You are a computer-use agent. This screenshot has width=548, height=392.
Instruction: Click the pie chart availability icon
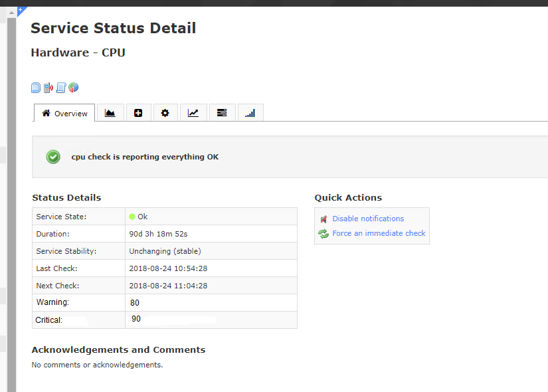coord(74,88)
